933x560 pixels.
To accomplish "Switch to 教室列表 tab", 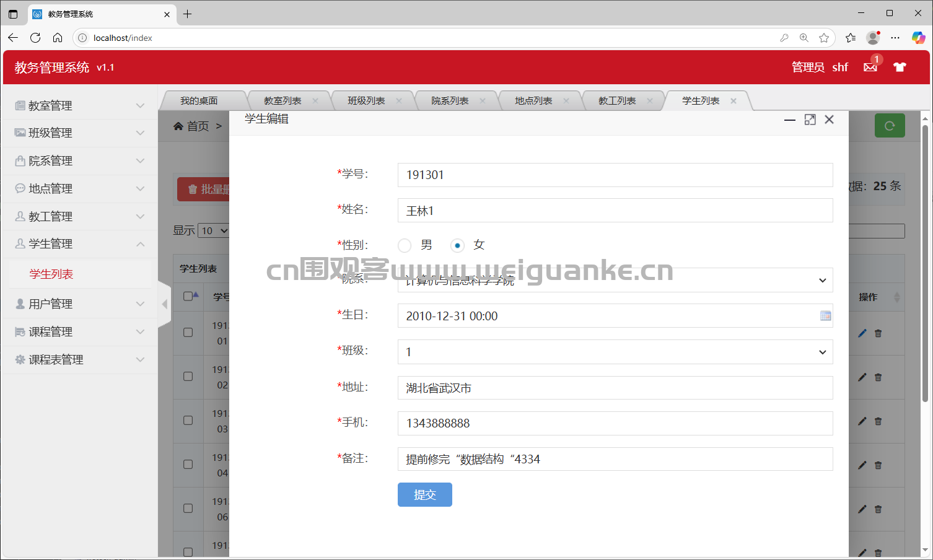I will [283, 101].
